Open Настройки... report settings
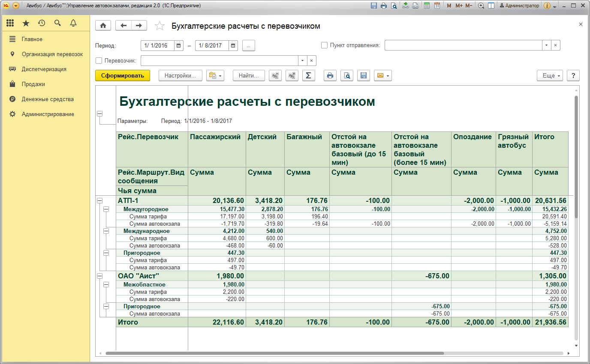This screenshot has height=364, width=590. pyautogui.click(x=180, y=76)
